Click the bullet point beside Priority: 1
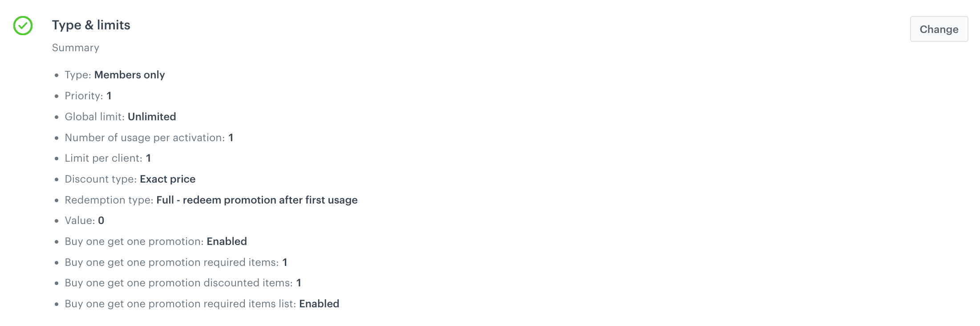This screenshot has height=326, width=980. [56, 96]
